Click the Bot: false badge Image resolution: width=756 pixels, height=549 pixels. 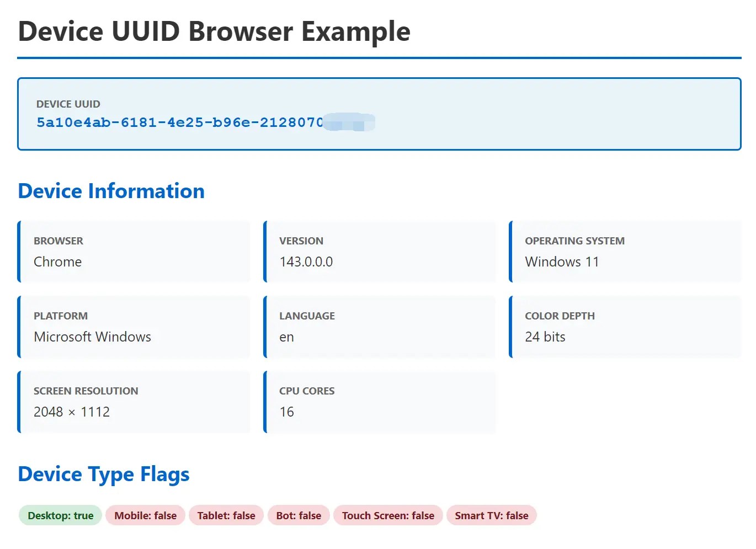[299, 515]
